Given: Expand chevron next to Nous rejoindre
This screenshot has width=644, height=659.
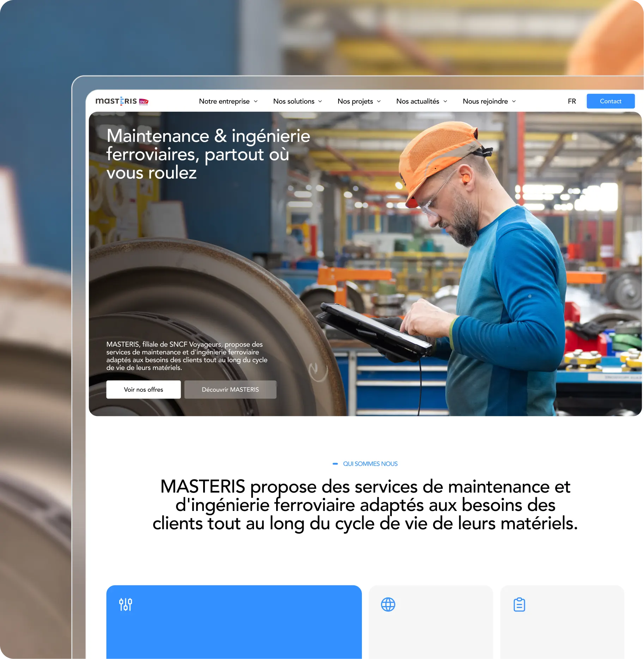Looking at the screenshot, I should tap(514, 101).
